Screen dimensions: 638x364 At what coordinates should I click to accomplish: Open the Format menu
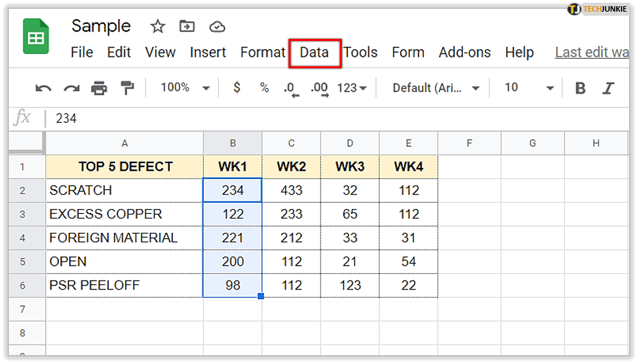[x=263, y=53]
